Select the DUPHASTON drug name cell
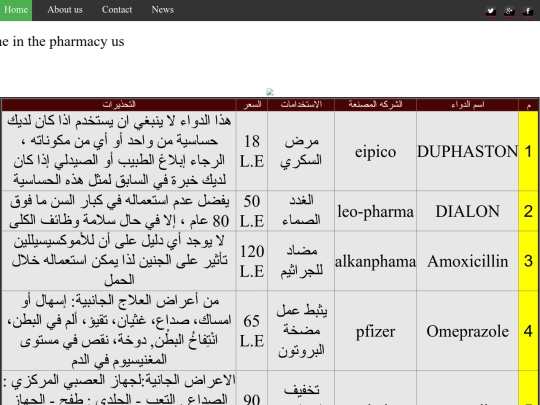 (x=467, y=151)
